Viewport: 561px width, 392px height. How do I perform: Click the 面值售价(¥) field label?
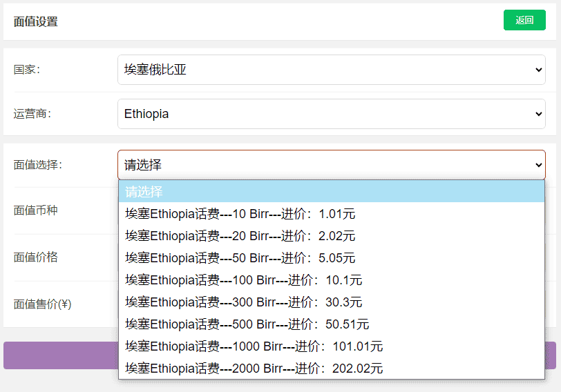(x=43, y=304)
